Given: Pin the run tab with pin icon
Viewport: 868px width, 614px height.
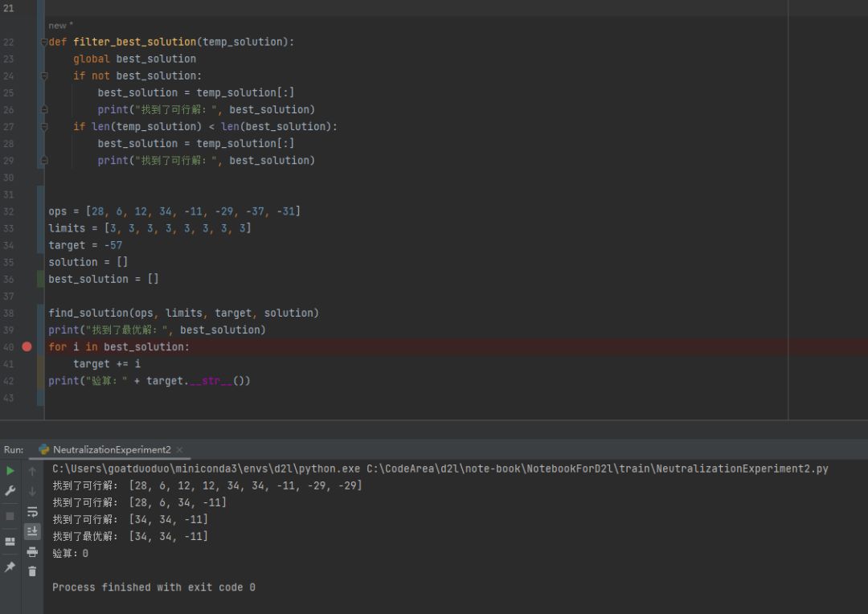Looking at the screenshot, I should (10, 567).
